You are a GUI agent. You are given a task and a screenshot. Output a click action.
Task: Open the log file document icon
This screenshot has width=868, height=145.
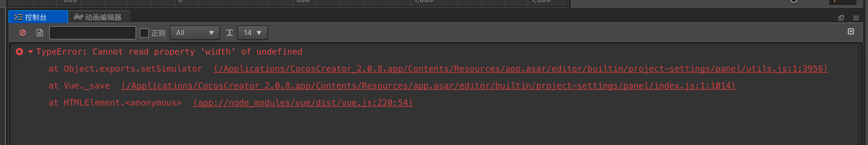tap(40, 33)
